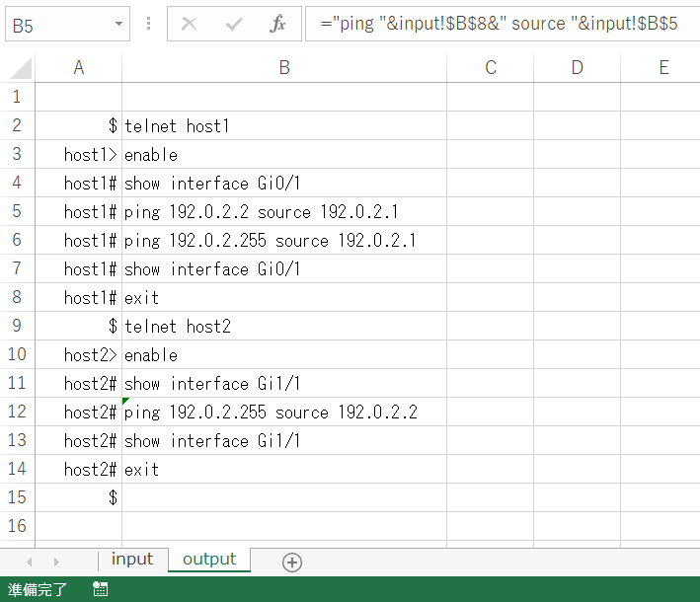Click cell B3 containing 'enable'
The width and height of the screenshot is (700, 602).
284,154
